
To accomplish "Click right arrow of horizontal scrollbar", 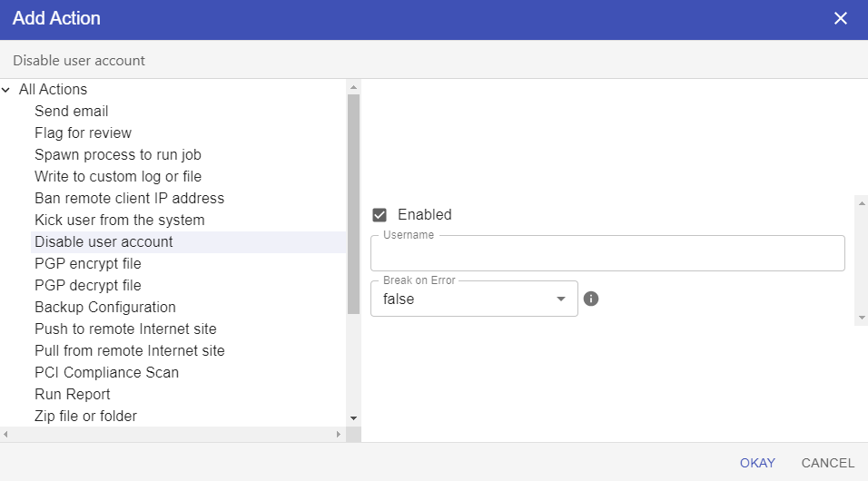I will click(339, 435).
